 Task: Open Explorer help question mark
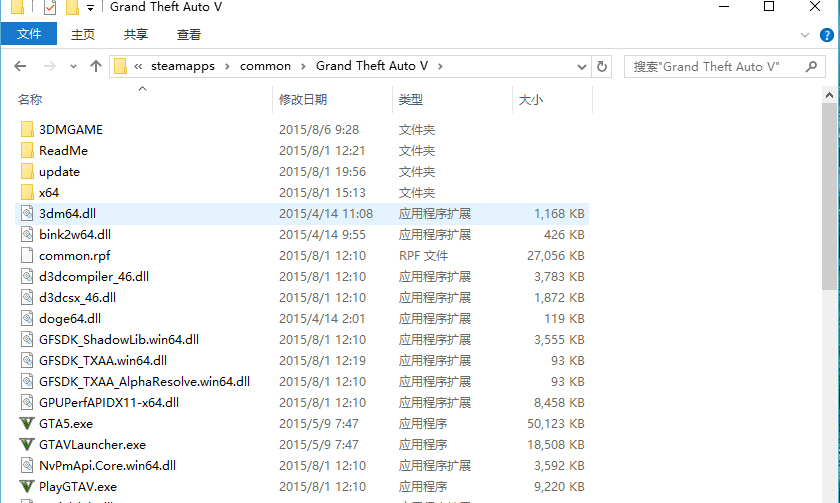point(827,35)
